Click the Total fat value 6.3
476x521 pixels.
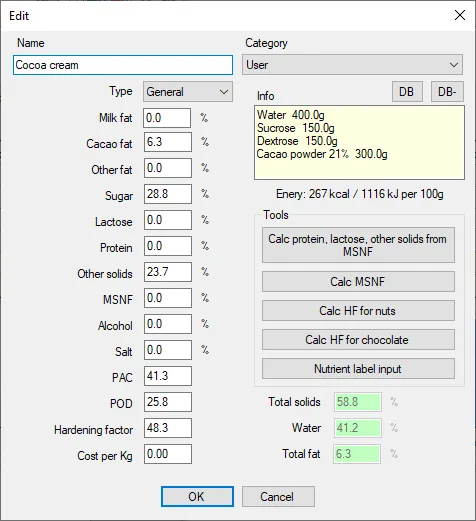(357, 454)
